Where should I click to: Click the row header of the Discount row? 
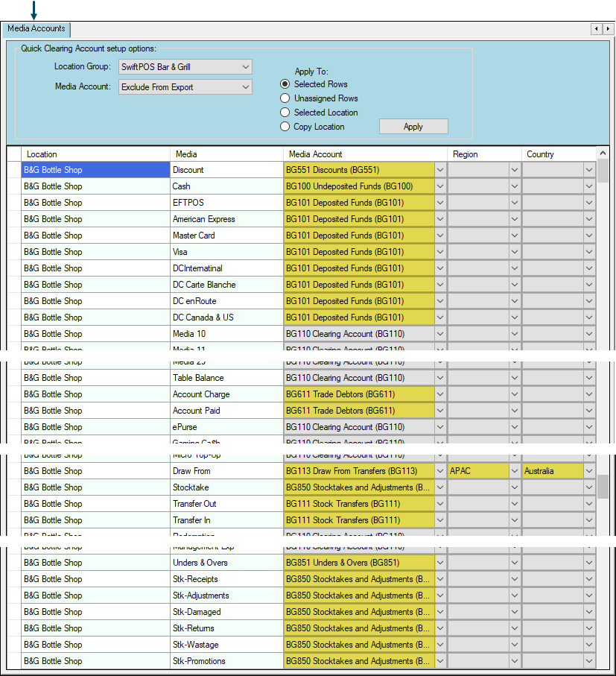pos(14,170)
